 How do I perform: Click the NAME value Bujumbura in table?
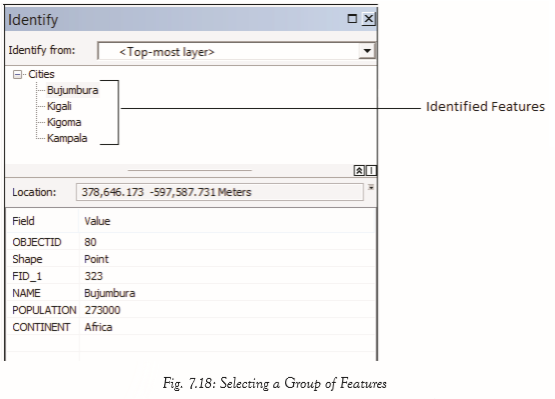click(110, 293)
